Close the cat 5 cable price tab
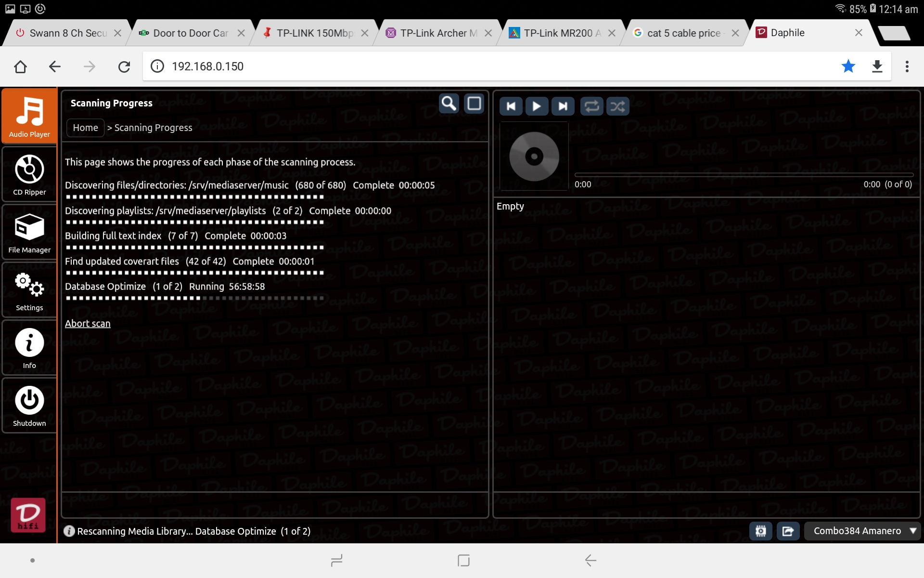Screen dimensions: 924x578 pyautogui.click(x=735, y=33)
